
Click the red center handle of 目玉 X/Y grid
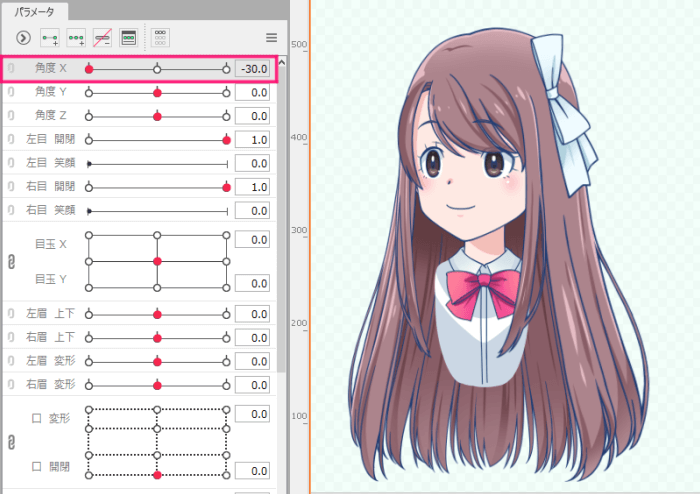pos(157,262)
